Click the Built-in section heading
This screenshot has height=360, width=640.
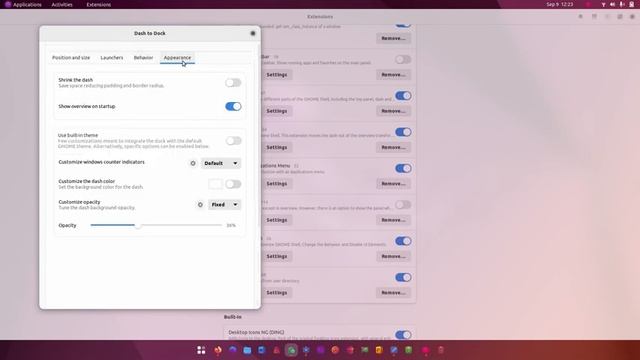click(x=233, y=317)
